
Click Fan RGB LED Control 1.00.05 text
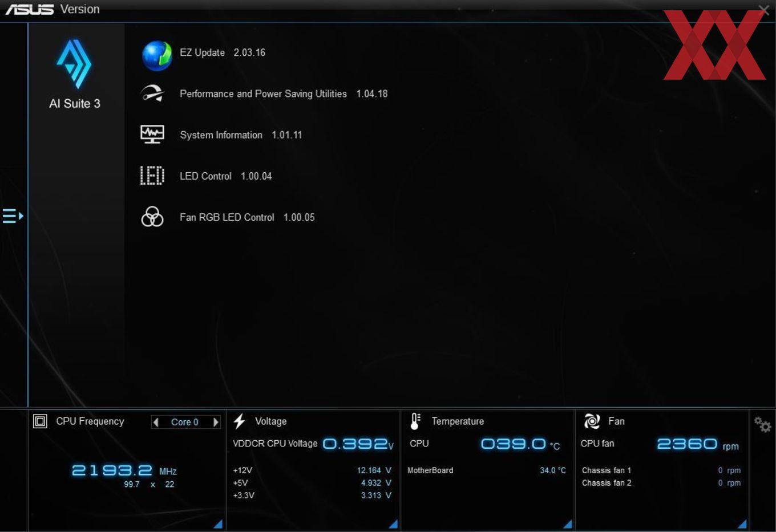coord(247,217)
